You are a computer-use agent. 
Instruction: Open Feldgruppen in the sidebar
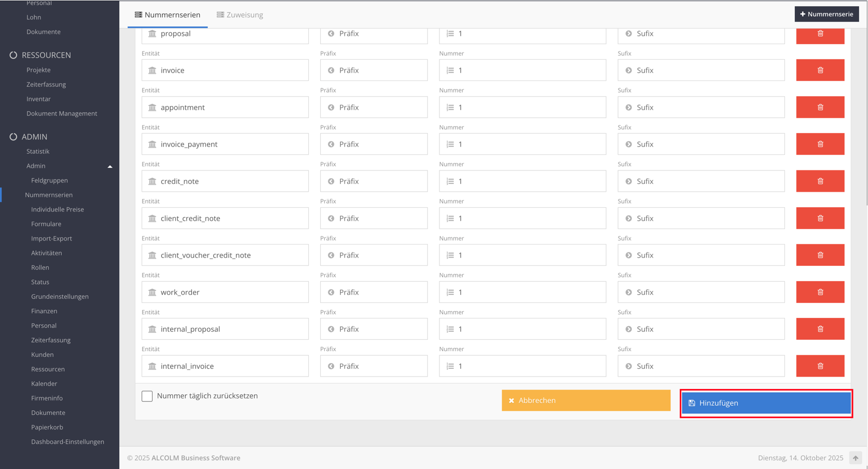(49, 180)
